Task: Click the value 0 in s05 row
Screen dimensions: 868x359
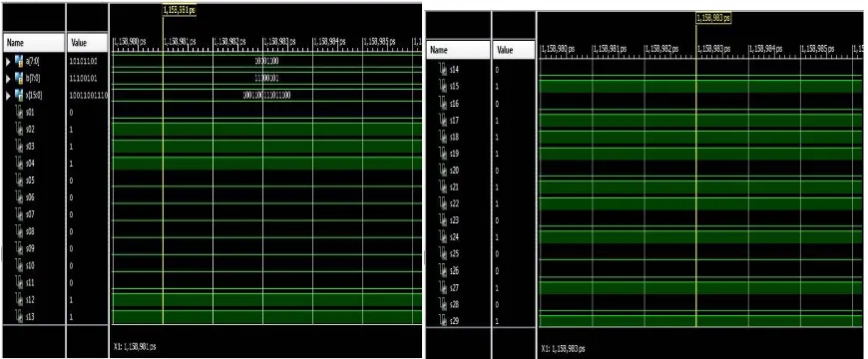Action: point(73,180)
